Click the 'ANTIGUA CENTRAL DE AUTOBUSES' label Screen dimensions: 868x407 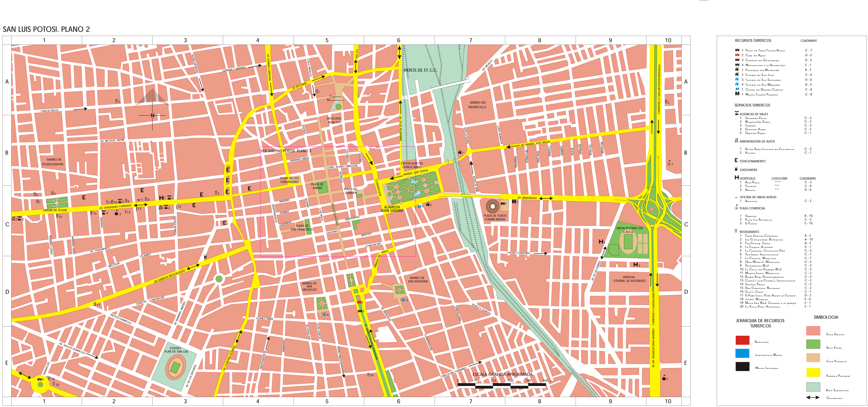click(x=629, y=279)
